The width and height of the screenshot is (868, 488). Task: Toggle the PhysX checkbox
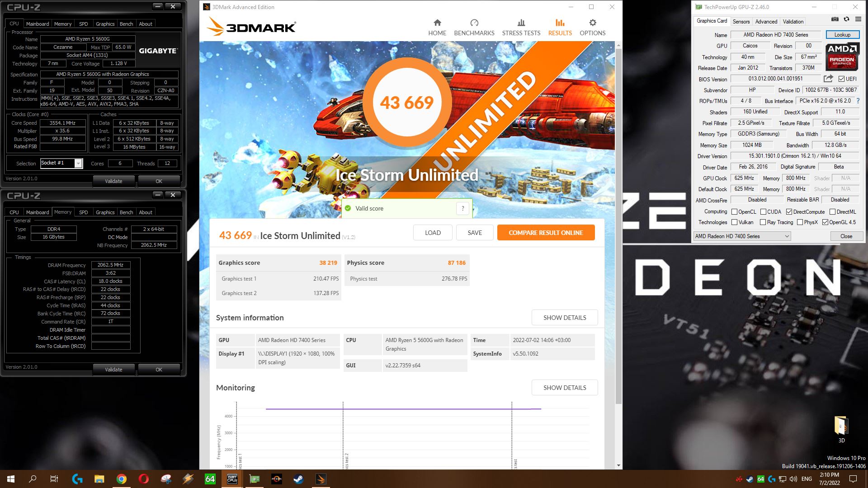click(x=800, y=222)
